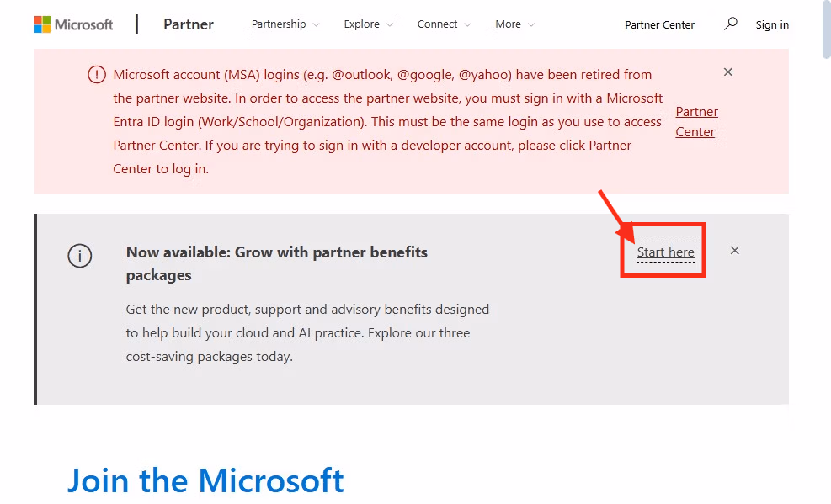
Task: Show the More navigation menu
Action: pyautogui.click(x=514, y=24)
